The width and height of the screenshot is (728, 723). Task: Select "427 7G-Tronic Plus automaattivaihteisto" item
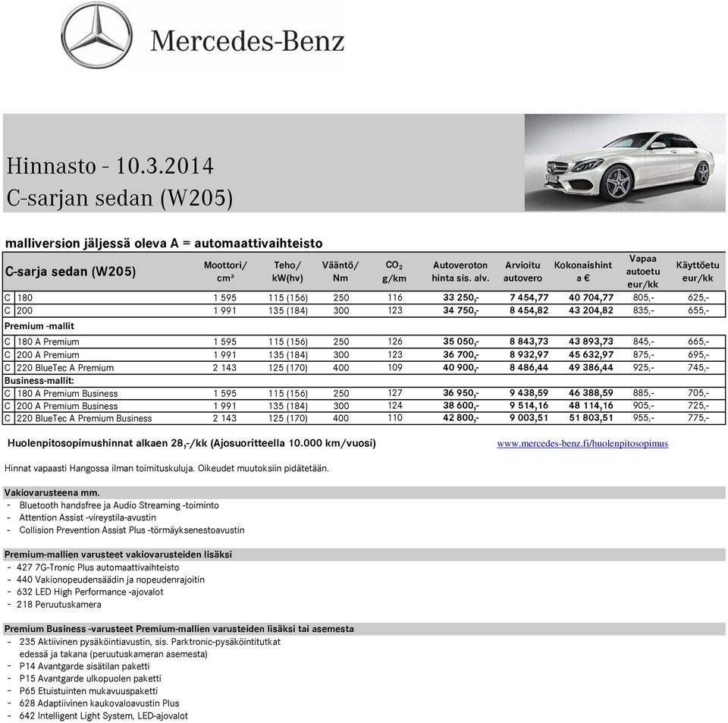(x=98, y=567)
